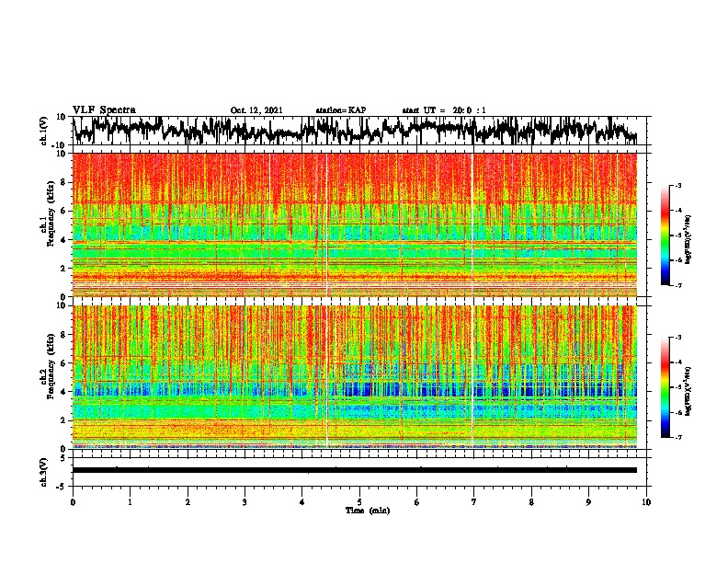Click the "ch.3(V)" axis label
The image size is (728, 563).
44,472
